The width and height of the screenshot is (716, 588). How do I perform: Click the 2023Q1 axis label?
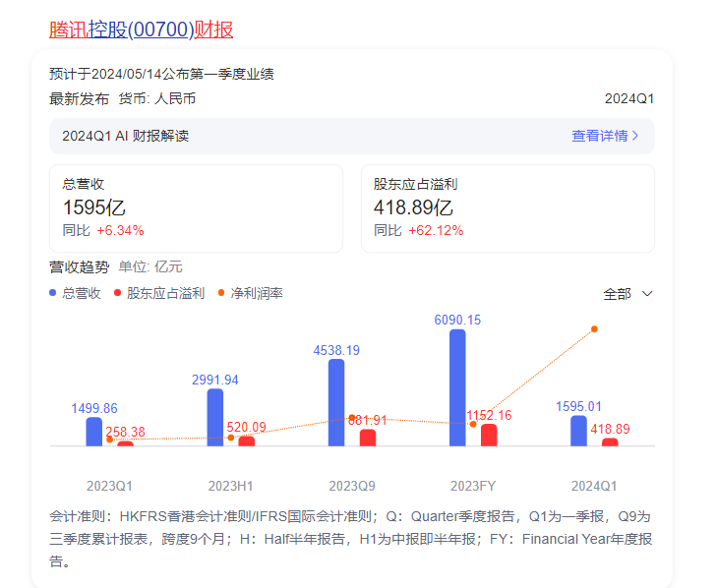109,486
